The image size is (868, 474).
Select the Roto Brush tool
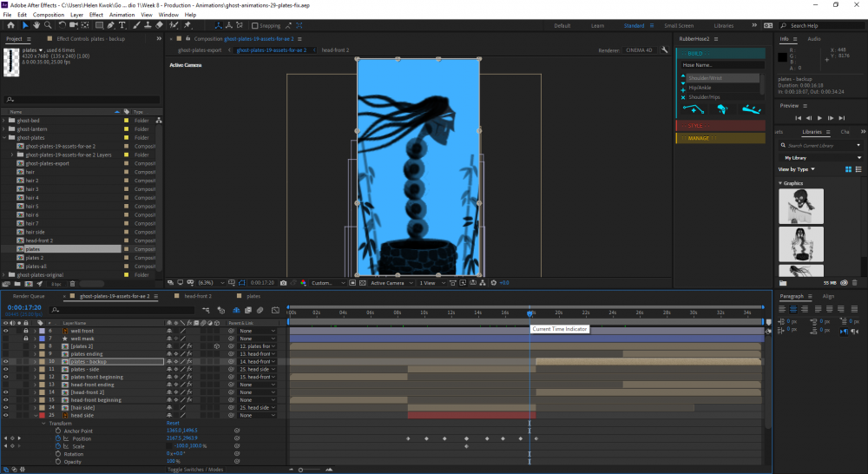174,25
